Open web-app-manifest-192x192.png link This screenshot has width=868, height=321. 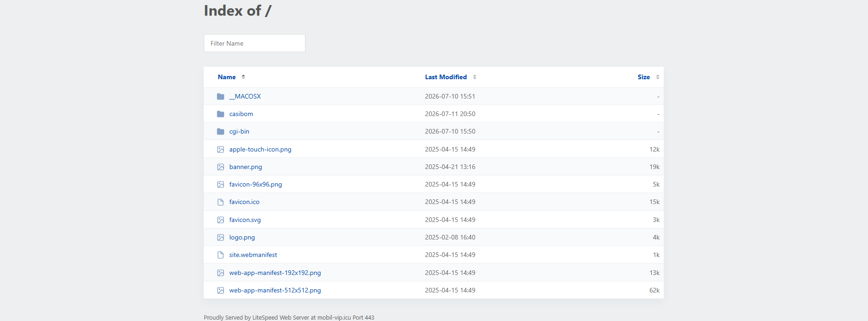275,273
